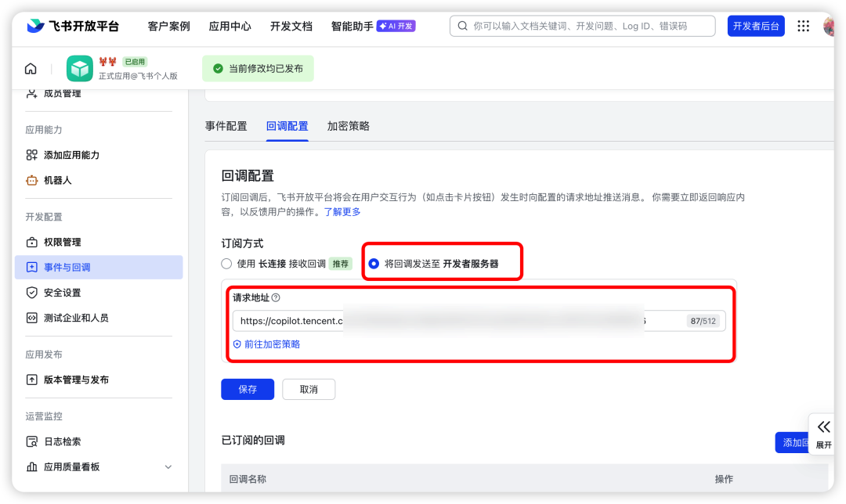Click the 飞书开放平台 logo
846x504 pixels.
point(73,26)
